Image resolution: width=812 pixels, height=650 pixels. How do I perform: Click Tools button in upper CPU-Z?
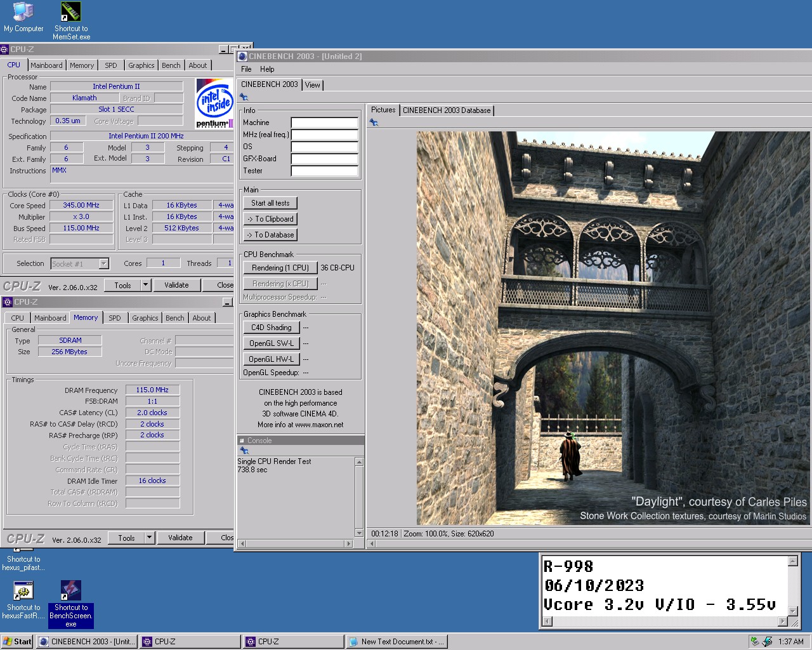[122, 285]
